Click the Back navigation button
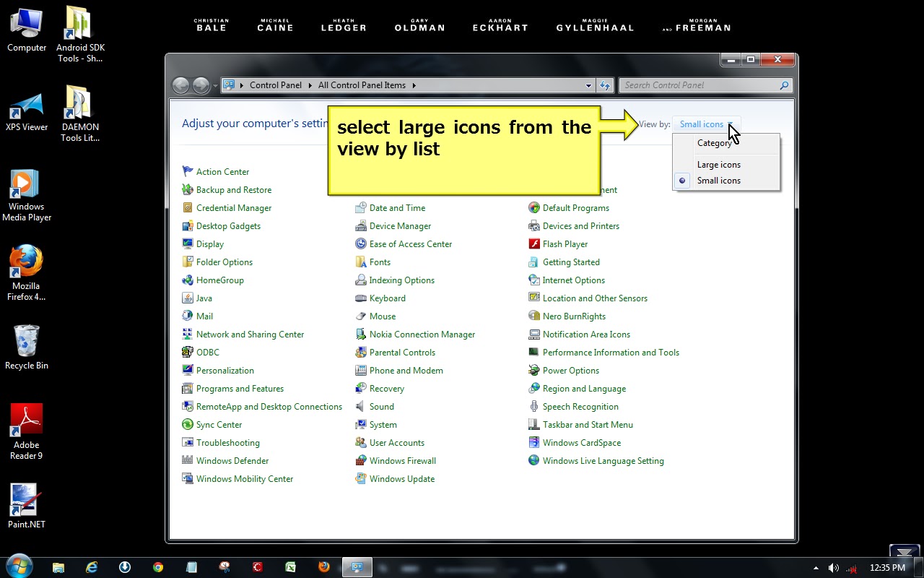This screenshot has height=578, width=924. (x=181, y=85)
